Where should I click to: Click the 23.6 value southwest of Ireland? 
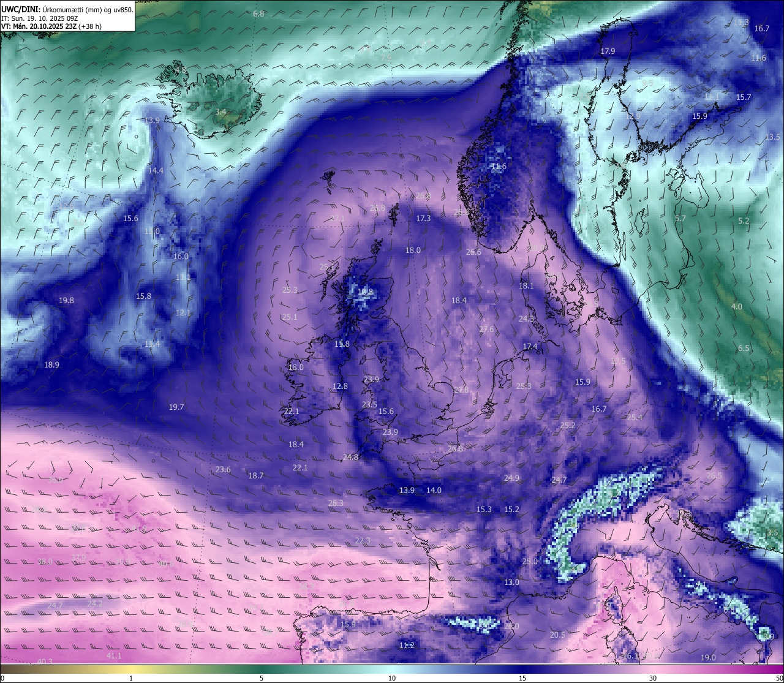[x=223, y=470]
